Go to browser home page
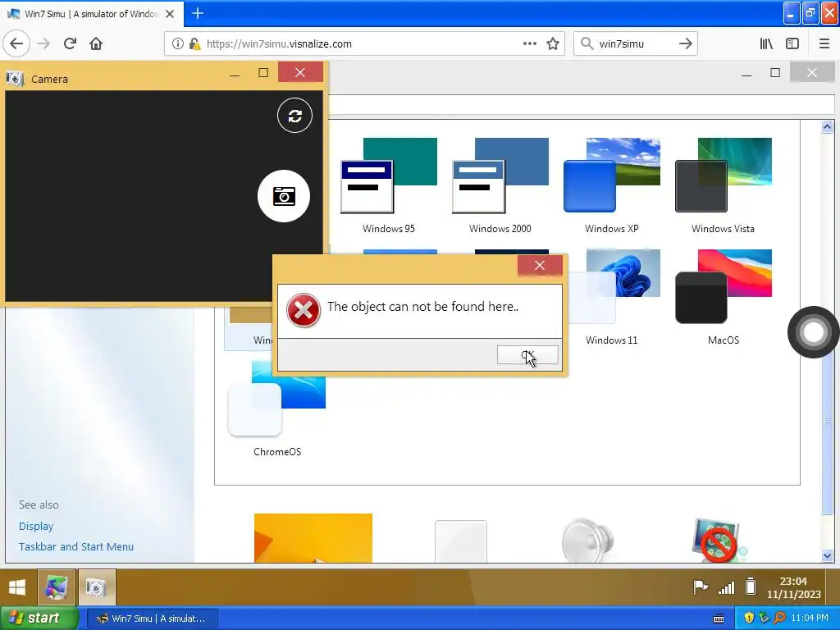Viewport: 840px width, 630px height. pos(96,43)
